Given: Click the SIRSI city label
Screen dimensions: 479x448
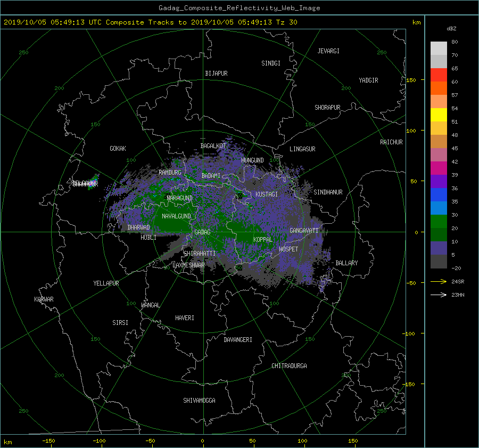Looking at the screenshot, I should click(x=120, y=323).
